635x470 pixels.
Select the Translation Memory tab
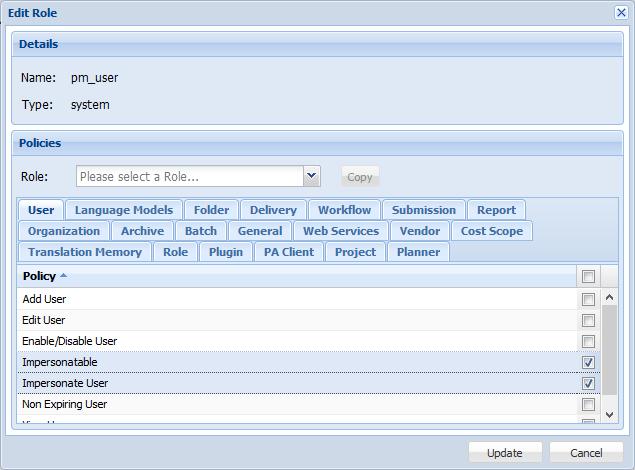(x=85, y=252)
